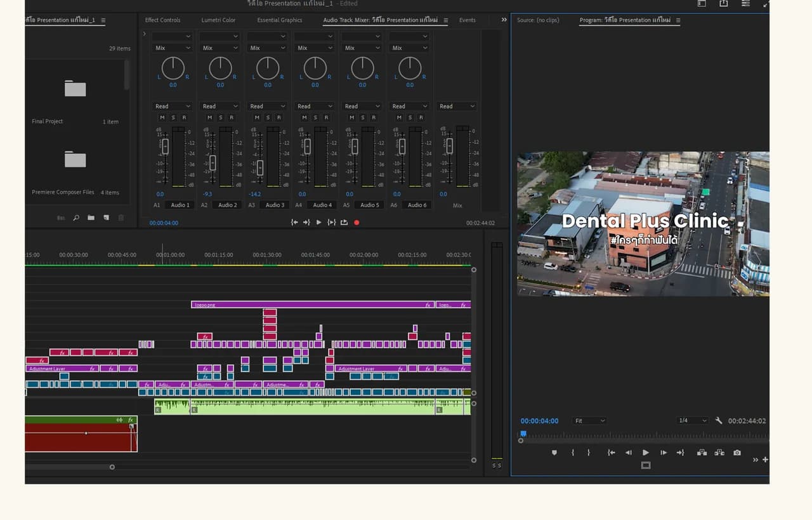Screen dimensions: 812x520
Task: Switch to the Events tab
Action: click(x=468, y=20)
